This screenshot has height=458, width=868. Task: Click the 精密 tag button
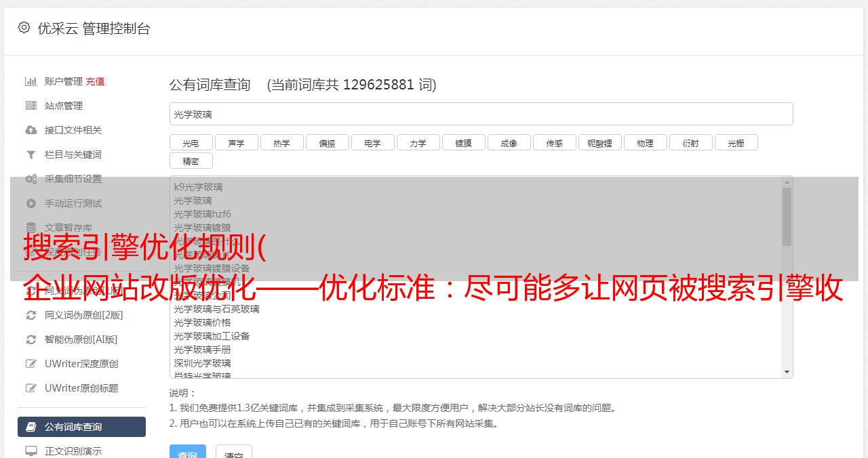(191, 161)
